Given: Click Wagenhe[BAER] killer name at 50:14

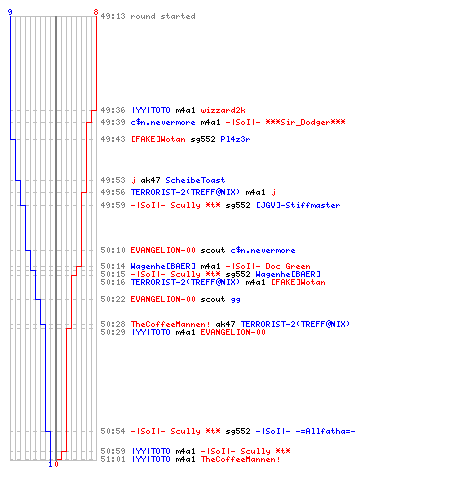Looking at the screenshot, I should click(x=163, y=266).
